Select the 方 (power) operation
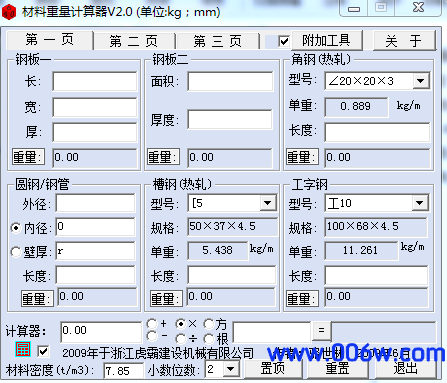The width and height of the screenshot is (447, 383). click(x=209, y=324)
